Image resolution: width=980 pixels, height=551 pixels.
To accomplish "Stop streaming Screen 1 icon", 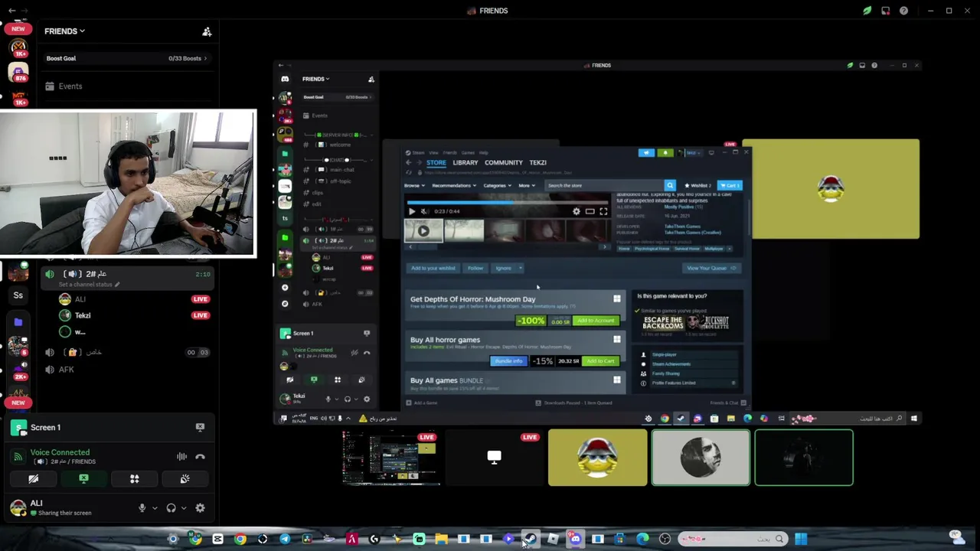I will click(x=200, y=428).
